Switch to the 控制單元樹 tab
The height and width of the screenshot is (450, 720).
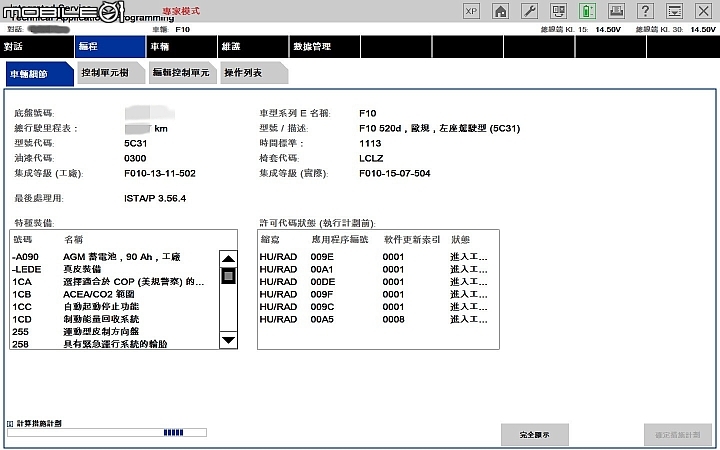111,73
